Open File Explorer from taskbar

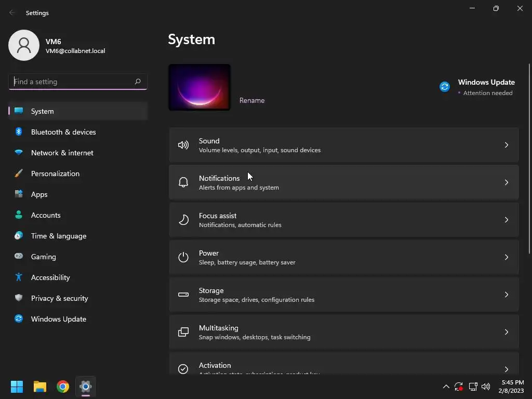(39, 387)
